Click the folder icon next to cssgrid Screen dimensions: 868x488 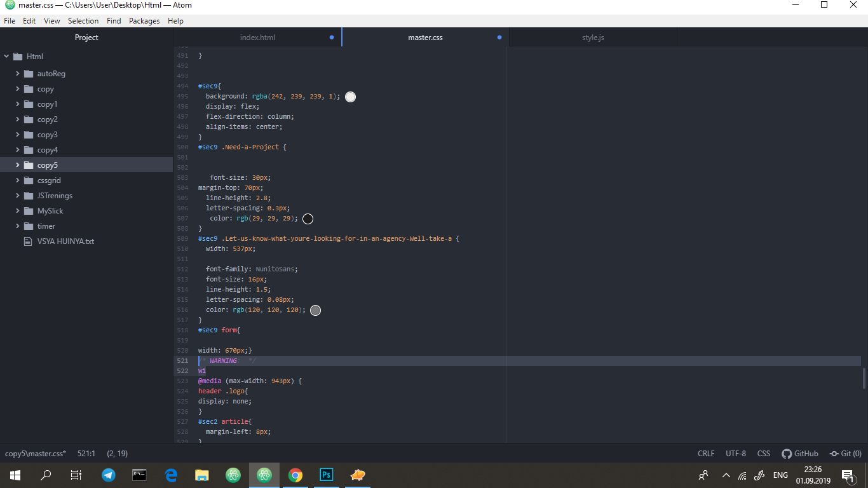29,180
